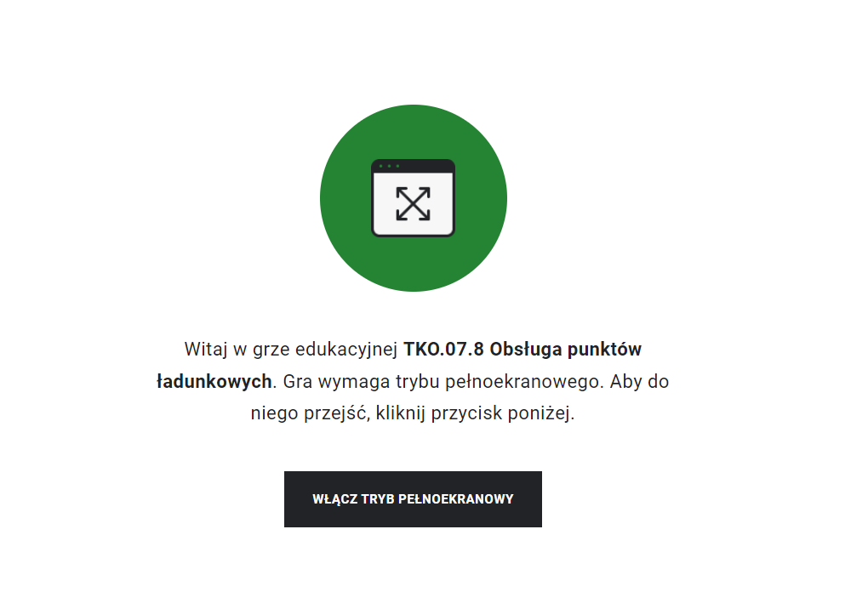Click the 'Włącz tryb pełnoekranowy' button

[413, 499]
